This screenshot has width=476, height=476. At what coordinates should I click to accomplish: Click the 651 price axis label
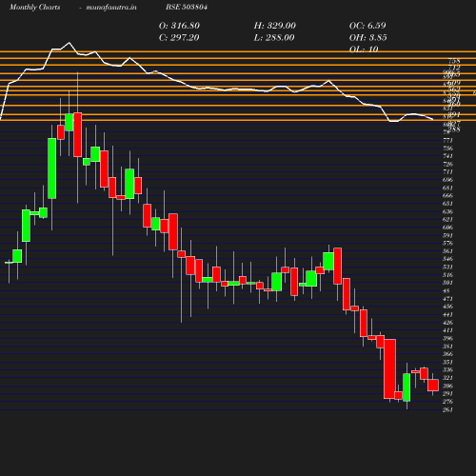coord(447,204)
